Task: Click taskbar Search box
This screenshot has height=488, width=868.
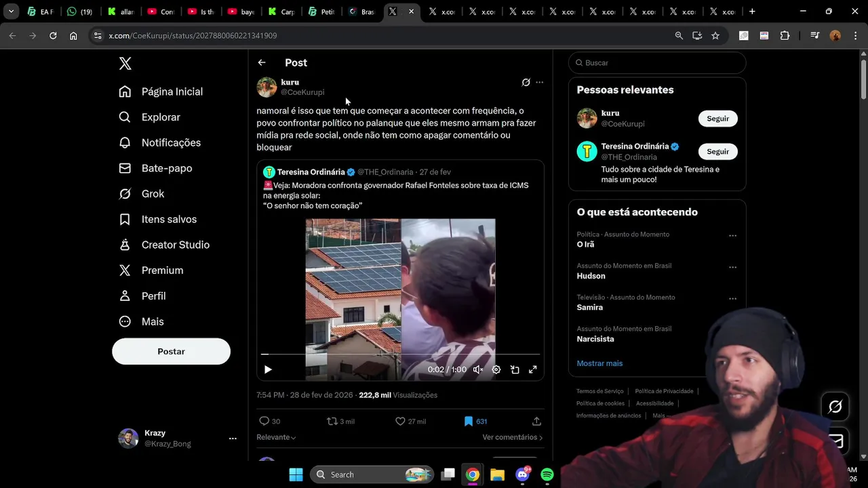Action: click(x=372, y=474)
